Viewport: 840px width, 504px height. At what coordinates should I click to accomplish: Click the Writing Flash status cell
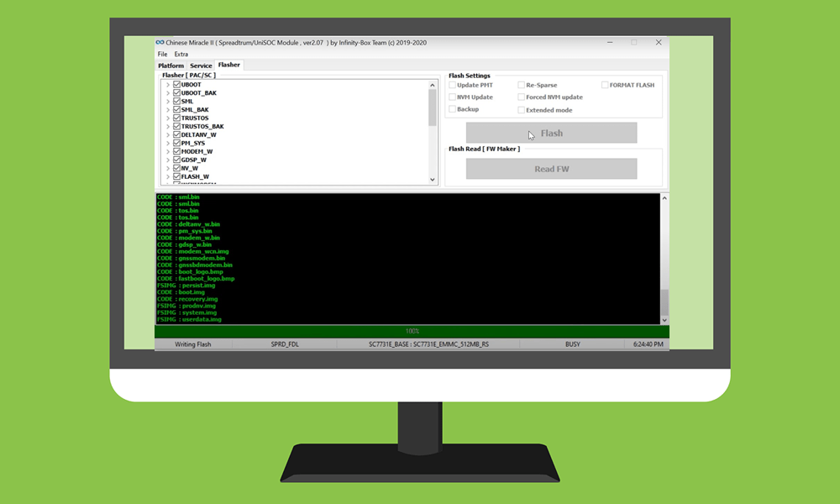tap(193, 344)
